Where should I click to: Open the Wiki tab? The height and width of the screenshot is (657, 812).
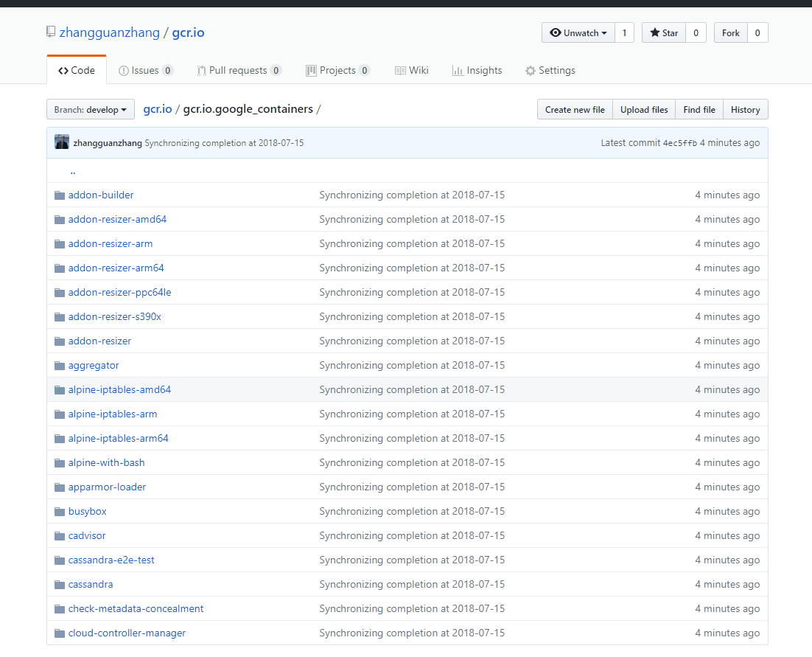[x=412, y=71]
